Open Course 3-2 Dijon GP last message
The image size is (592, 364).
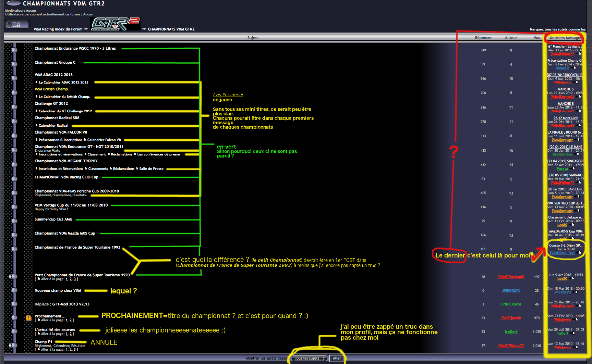(x=566, y=245)
